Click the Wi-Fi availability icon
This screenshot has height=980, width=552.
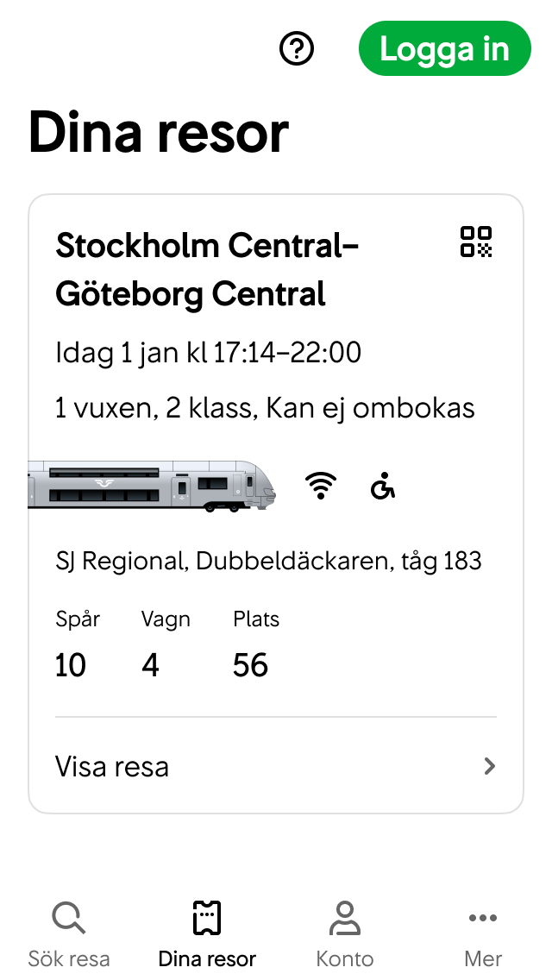(320, 486)
